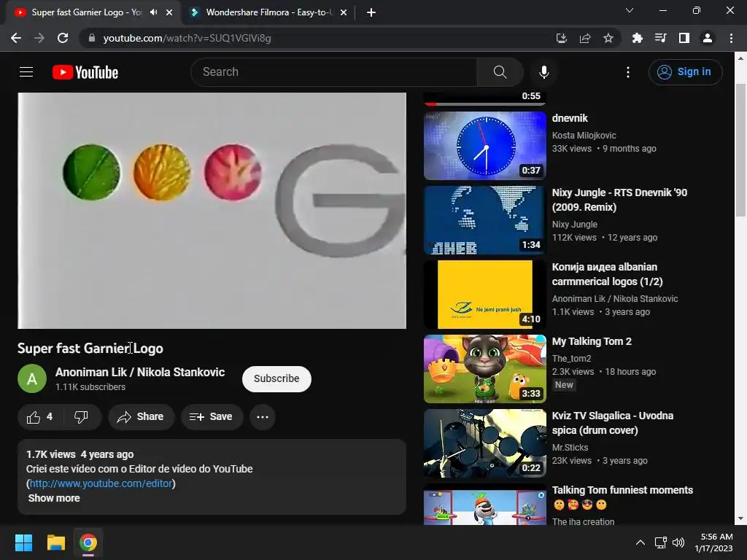Close the Wondershare Filmora tab
Image resolution: width=747 pixels, height=560 pixels.
344,12
